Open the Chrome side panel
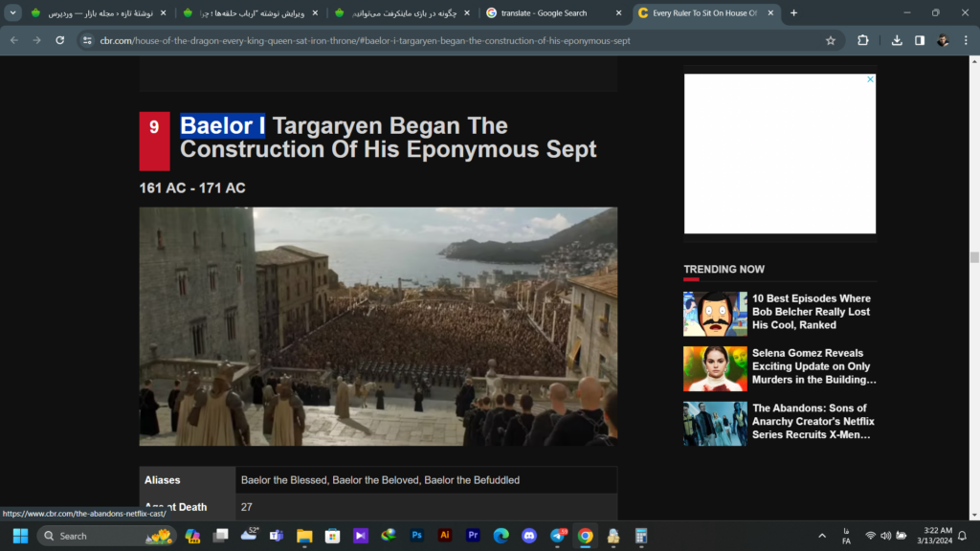Screen dimensions: 980x551 coord(920,40)
